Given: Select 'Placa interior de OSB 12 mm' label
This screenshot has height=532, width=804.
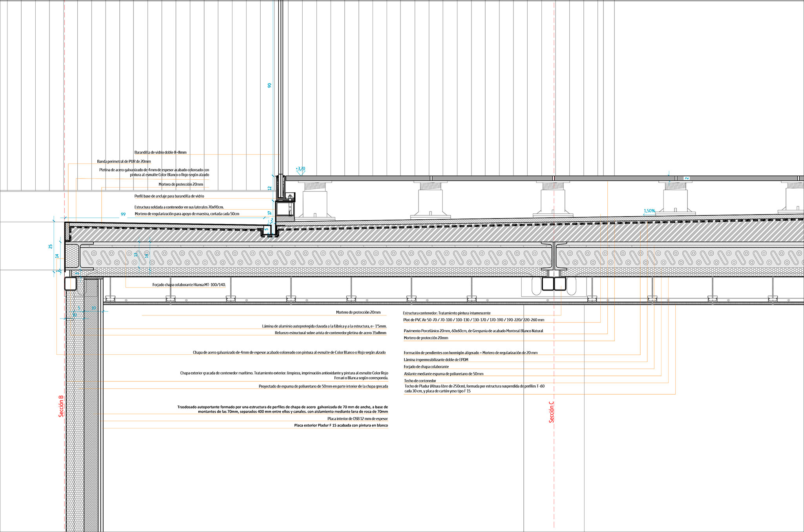Looking at the screenshot, I should (357, 419).
